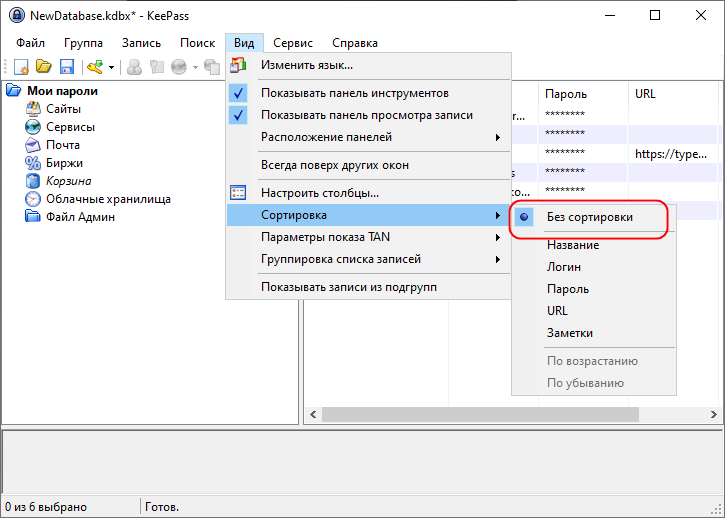Toggle Показывать панель инструментов
The image size is (725, 518).
point(369,93)
